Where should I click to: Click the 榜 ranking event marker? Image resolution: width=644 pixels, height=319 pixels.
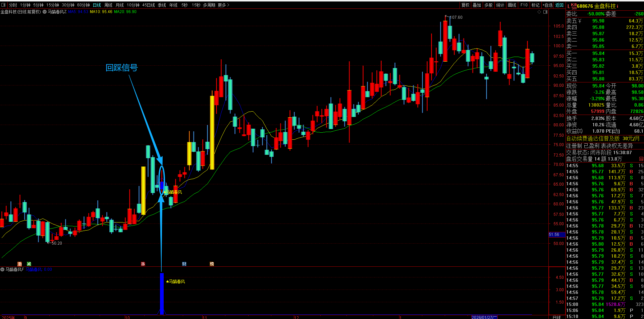click(x=212, y=264)
